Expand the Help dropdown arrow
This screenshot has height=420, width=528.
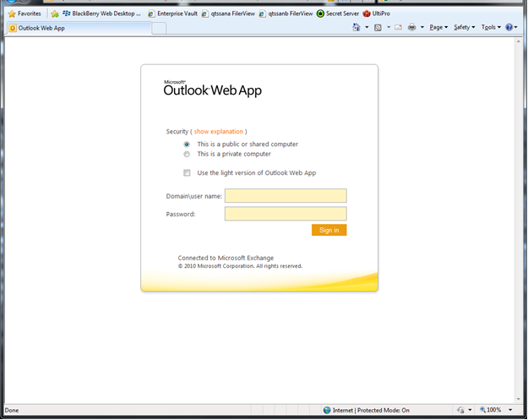point(516,27)
